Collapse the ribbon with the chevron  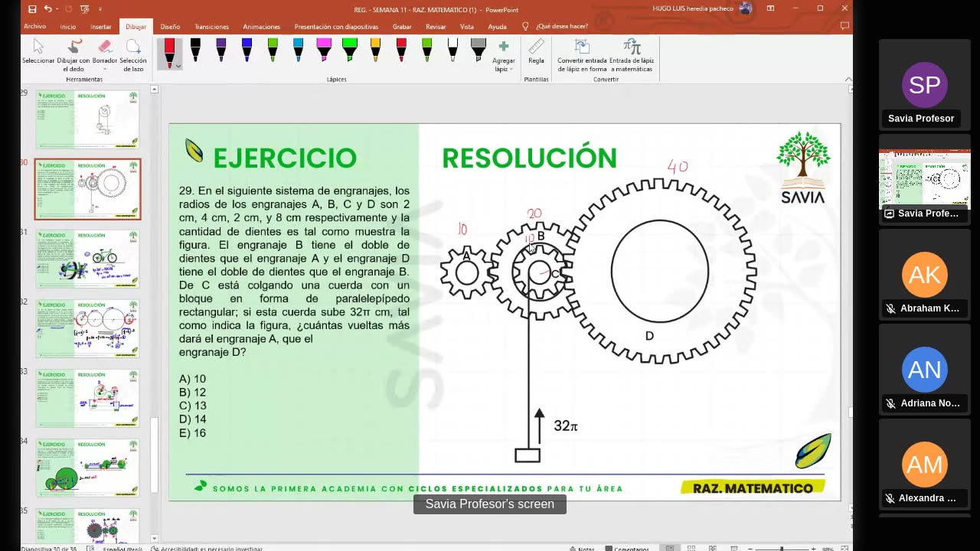point(848,79)
